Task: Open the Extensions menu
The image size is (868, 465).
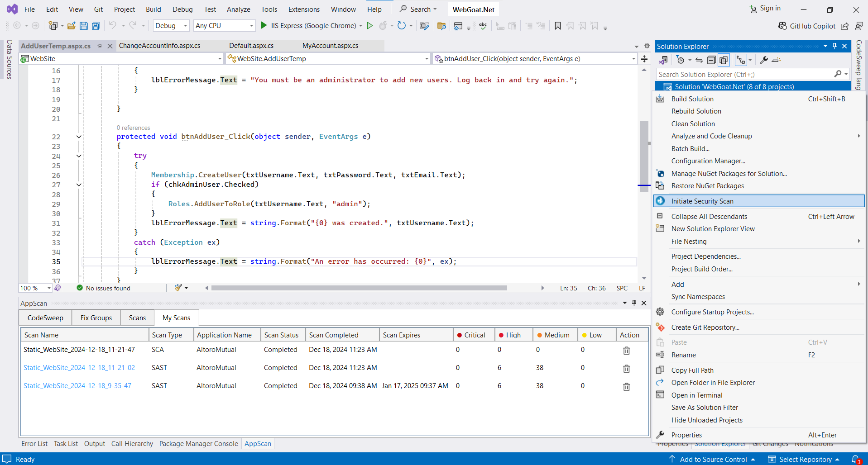Action: click(x=304, y=9)
